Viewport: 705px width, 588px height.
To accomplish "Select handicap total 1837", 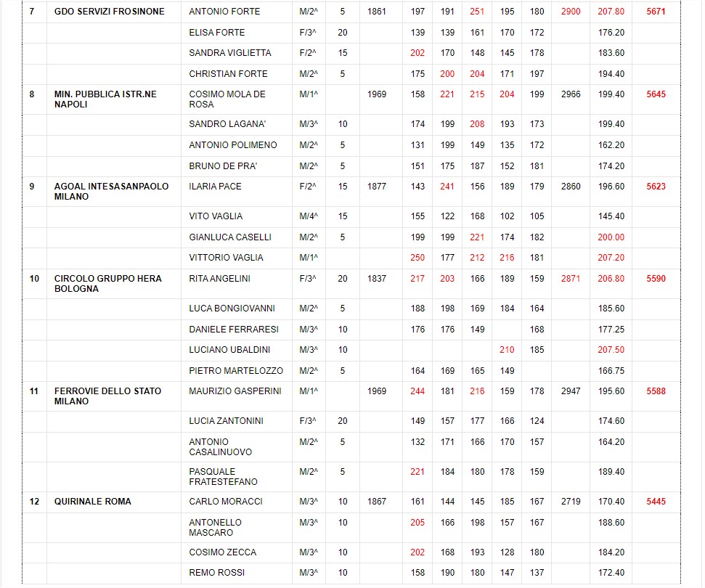I will coord(376,279).
